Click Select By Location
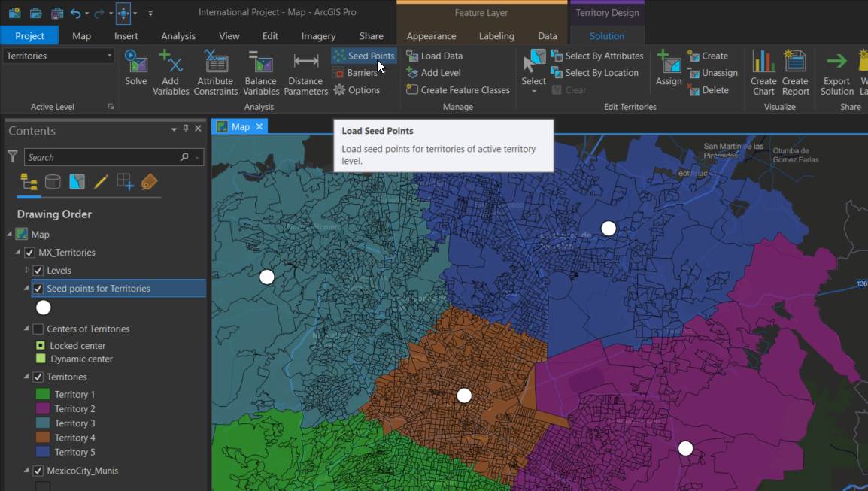Image resolution: width=868 pixels, height=491 pixels. [x=594, y=72]
